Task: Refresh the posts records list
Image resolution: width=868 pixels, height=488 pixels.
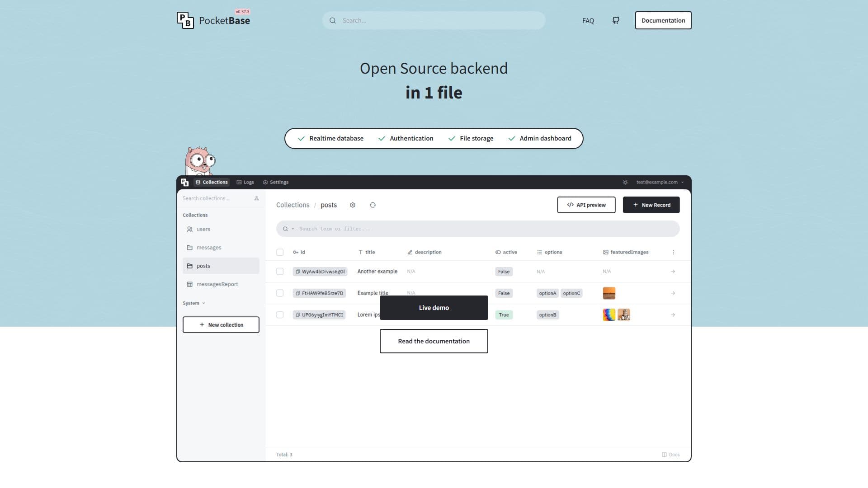Action: pyautogui.click(x=373, y=205)
